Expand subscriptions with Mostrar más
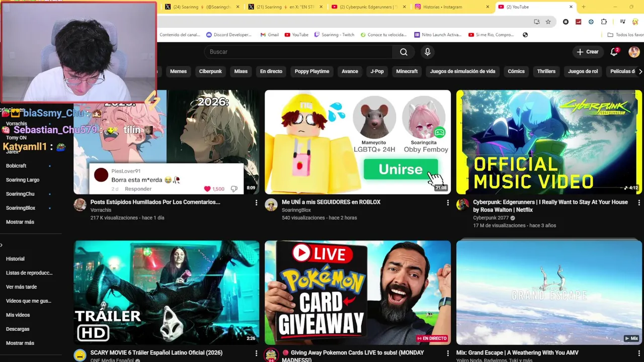Image resolution: width=644 pixels, height=362 pixels. click(x=20, y=222)
